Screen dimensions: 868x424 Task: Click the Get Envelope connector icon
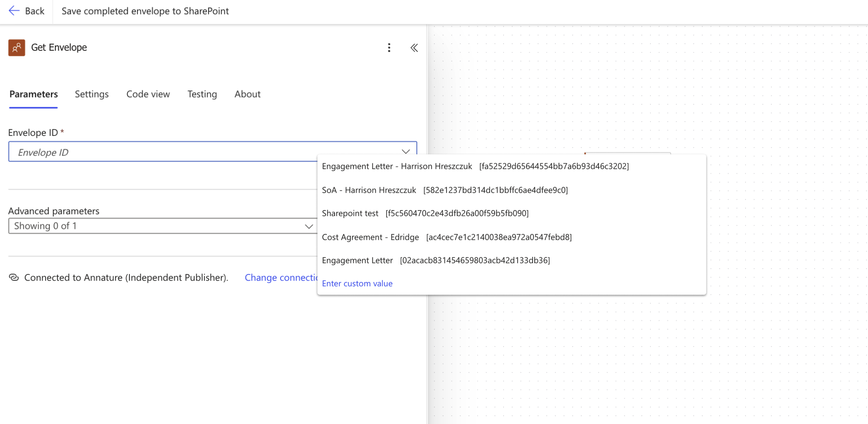[x=17, y=48]
